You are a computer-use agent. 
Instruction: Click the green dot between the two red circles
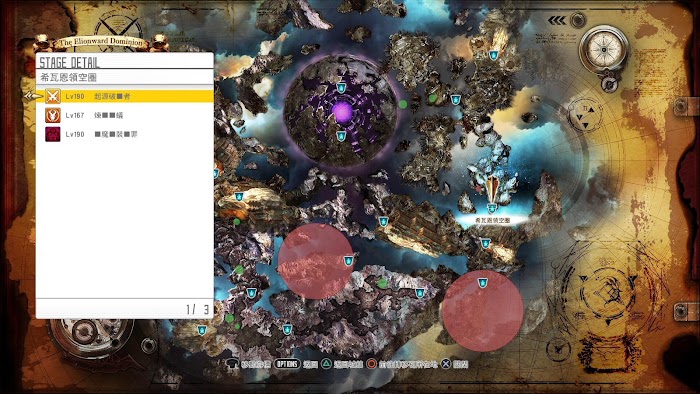pyautogui.click(x=383, y=283)
